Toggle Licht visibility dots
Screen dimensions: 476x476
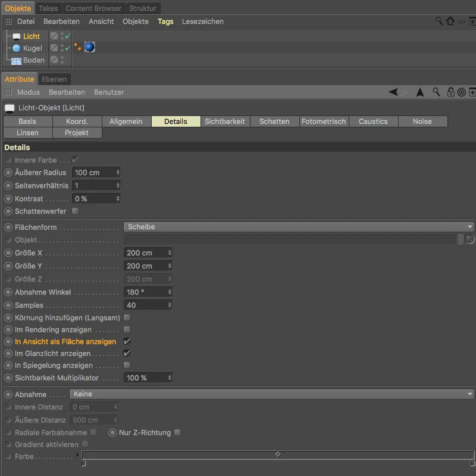(x=62, y=36)
